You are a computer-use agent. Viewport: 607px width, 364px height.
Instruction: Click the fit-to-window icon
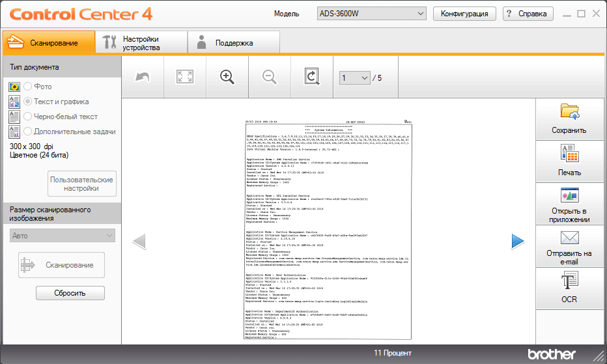pyautogui.click(x=185, y=77)
